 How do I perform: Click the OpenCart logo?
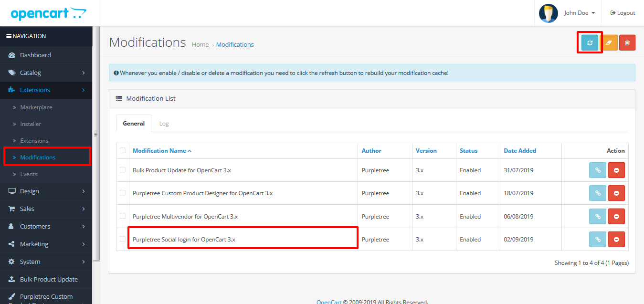coord(48,13)
